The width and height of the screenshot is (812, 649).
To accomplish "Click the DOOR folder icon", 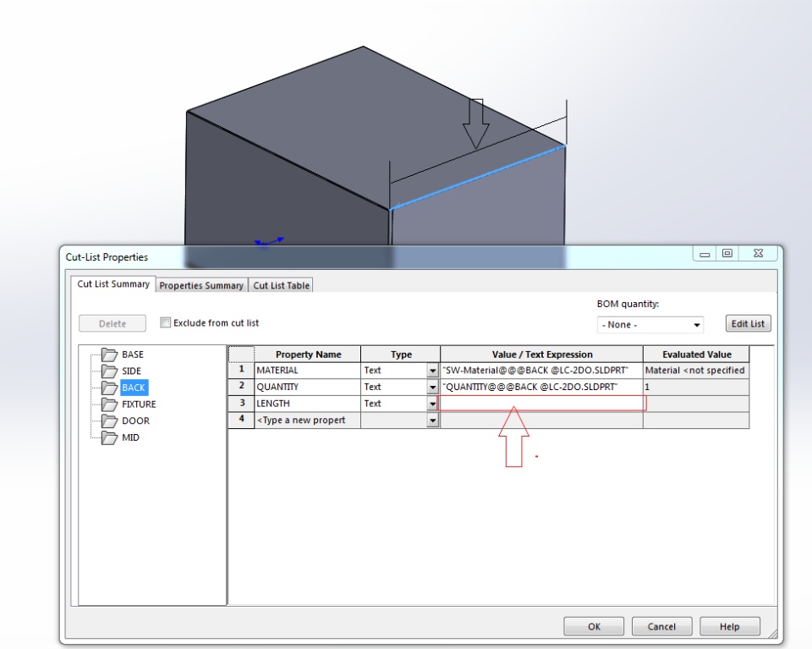I will click(x=109, y=421).
